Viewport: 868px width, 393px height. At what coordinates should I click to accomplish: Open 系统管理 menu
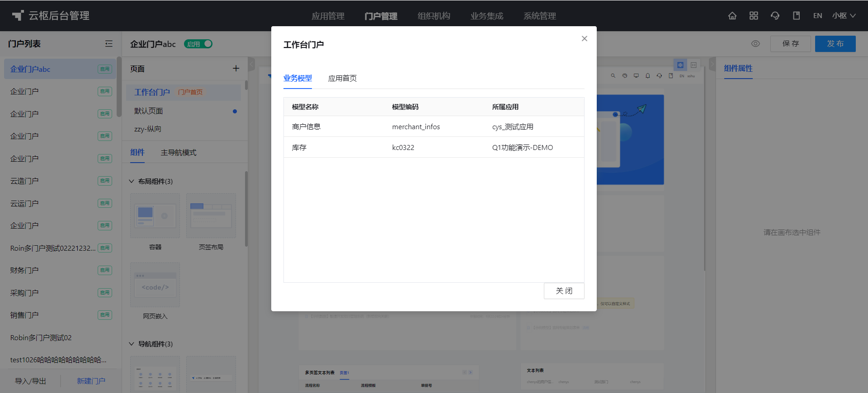(539, 16)
